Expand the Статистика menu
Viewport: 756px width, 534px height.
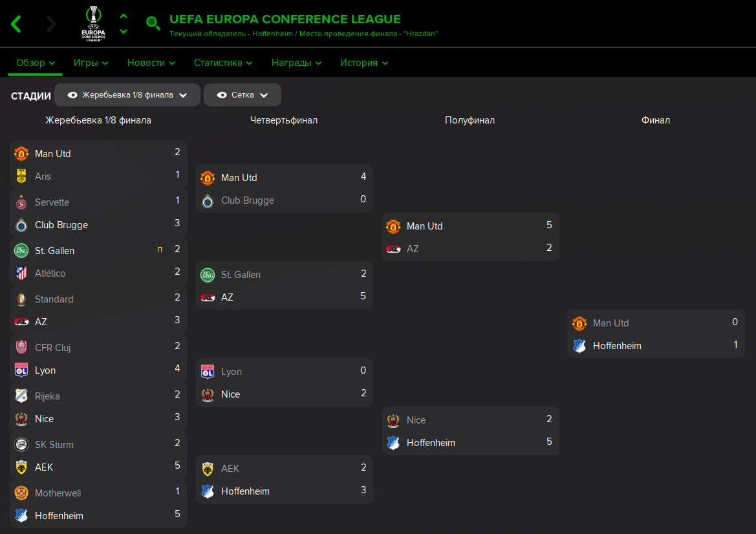tap(222, 63)
